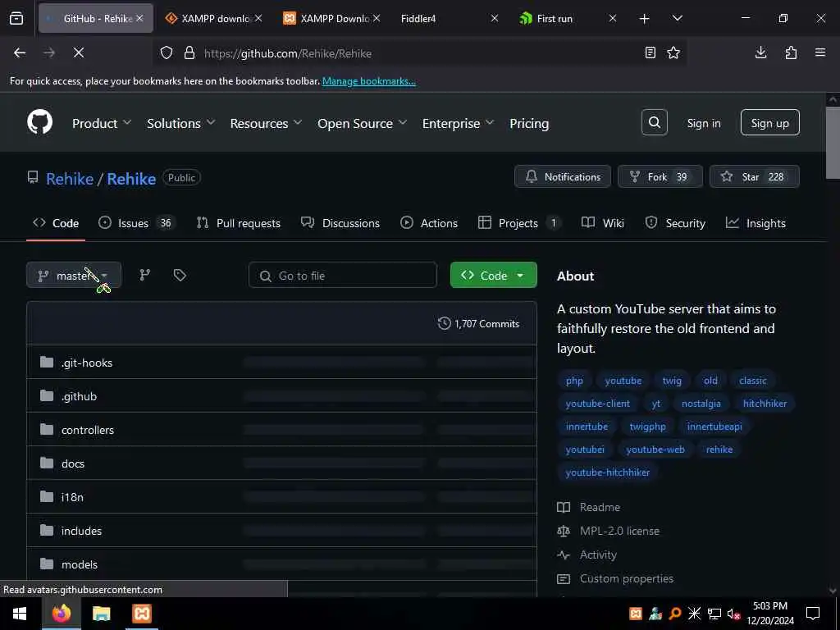Open the Security tab
The width and height of the screenshot is (840, 630).
point(675,223)
